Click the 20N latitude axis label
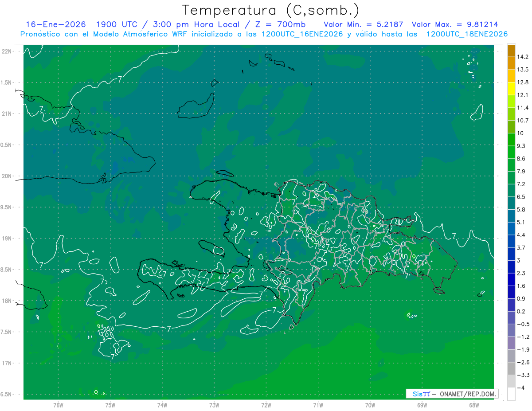The image size is (532, 411). pos(8,176)
